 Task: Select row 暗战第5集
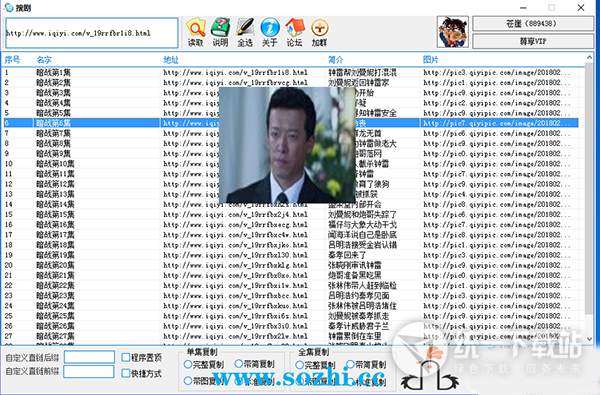(x=291, y=113)
